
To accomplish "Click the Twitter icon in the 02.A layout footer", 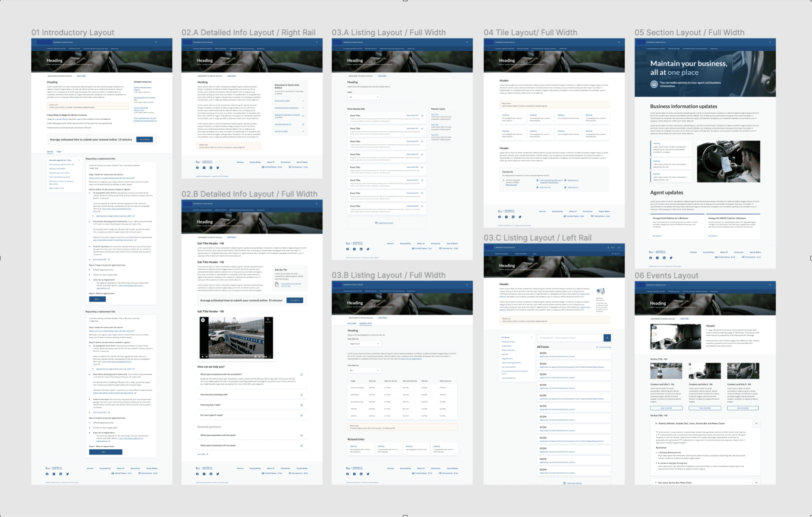I will 218,168.
